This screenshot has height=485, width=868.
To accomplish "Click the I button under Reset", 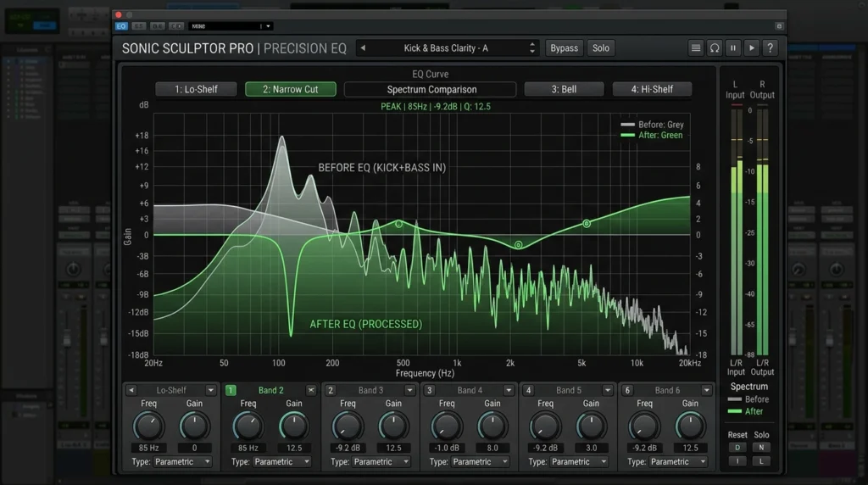I will coord(737,460).
